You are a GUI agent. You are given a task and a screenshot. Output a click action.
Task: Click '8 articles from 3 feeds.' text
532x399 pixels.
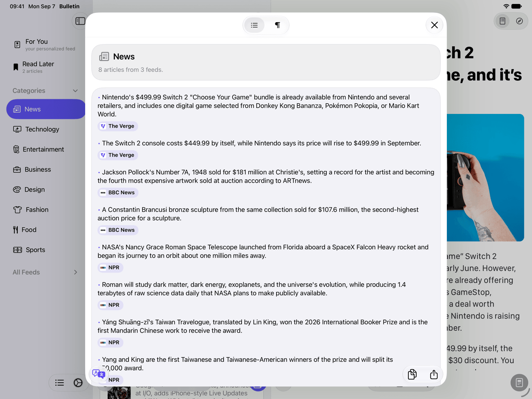pyautogui.click(x=131, y=70)
